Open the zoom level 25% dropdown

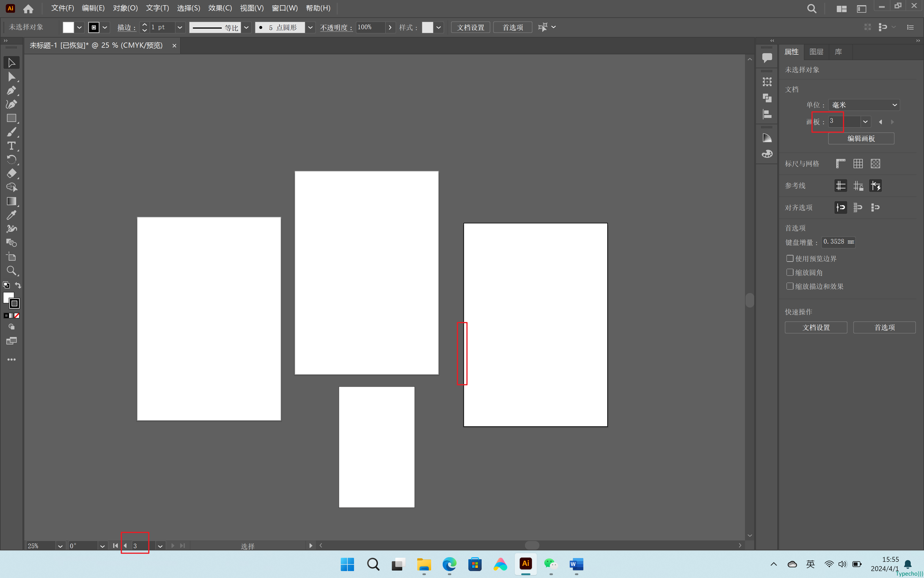(x=60, y=546)
